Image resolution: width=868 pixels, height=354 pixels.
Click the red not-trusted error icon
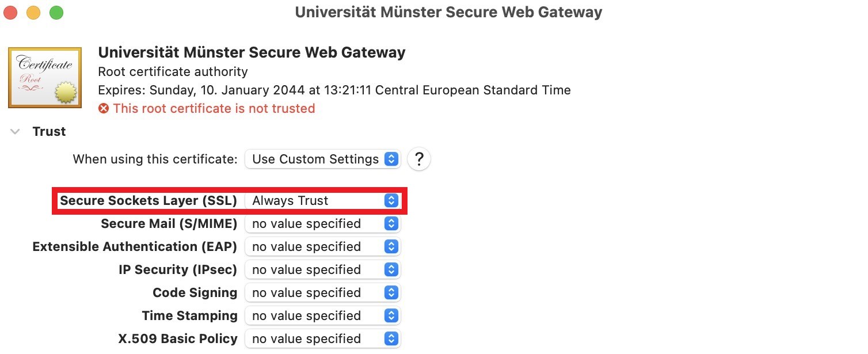(x=104, y=109)
